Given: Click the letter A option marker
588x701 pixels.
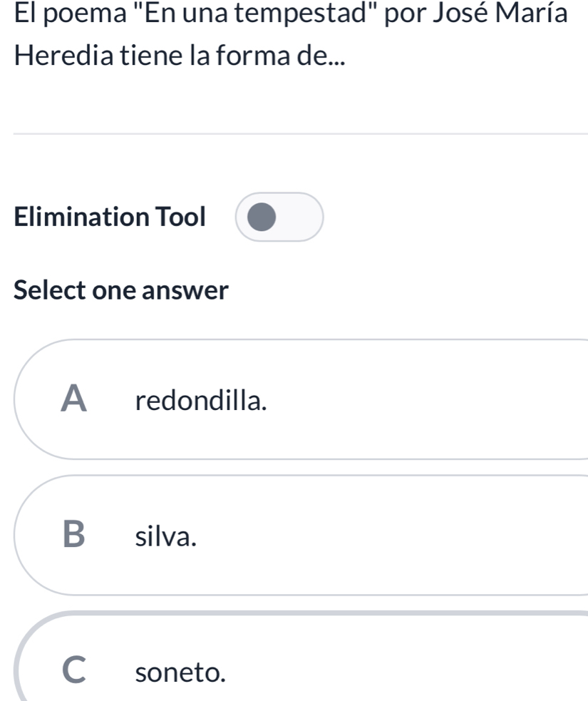Looking at the screenshot, I should coord(73,399).
